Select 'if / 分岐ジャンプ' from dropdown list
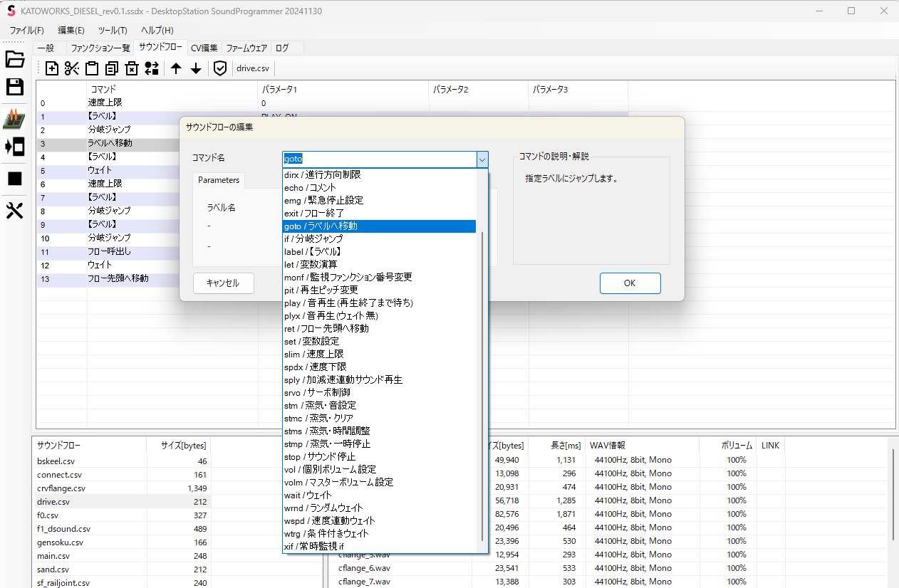The width and height of the screenshot is (899, 588). click(313, 238)
